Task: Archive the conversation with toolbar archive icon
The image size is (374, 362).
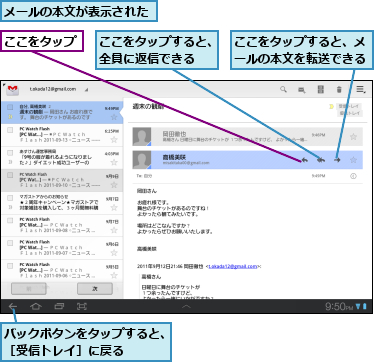Action: [320, 89]
